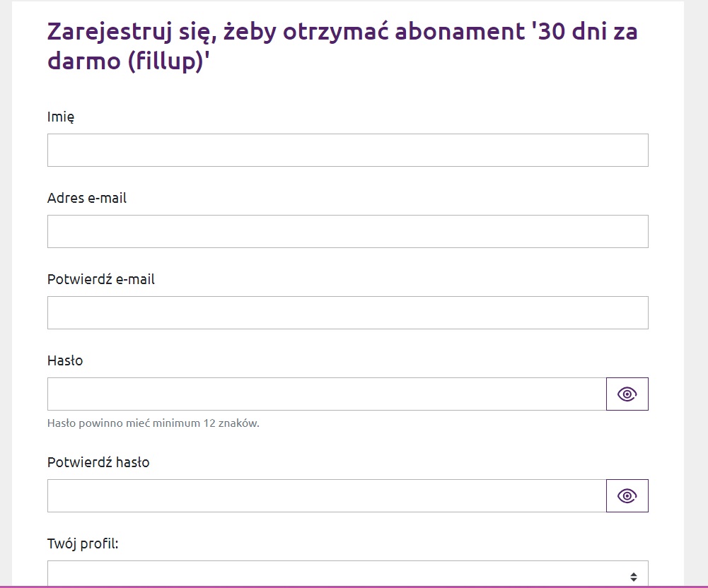708x588 pixels.
Task: Click the Imię label
Action: 61,117
